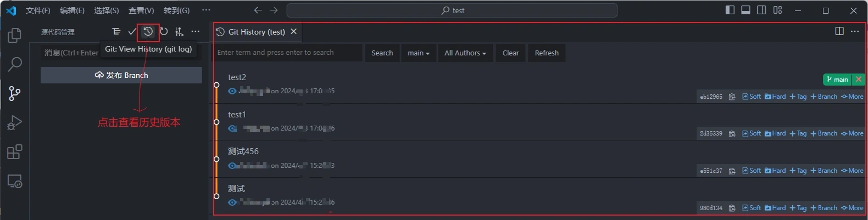Toggle the bottom panel
The image size is (868, 220).
[x=745, y=10]
